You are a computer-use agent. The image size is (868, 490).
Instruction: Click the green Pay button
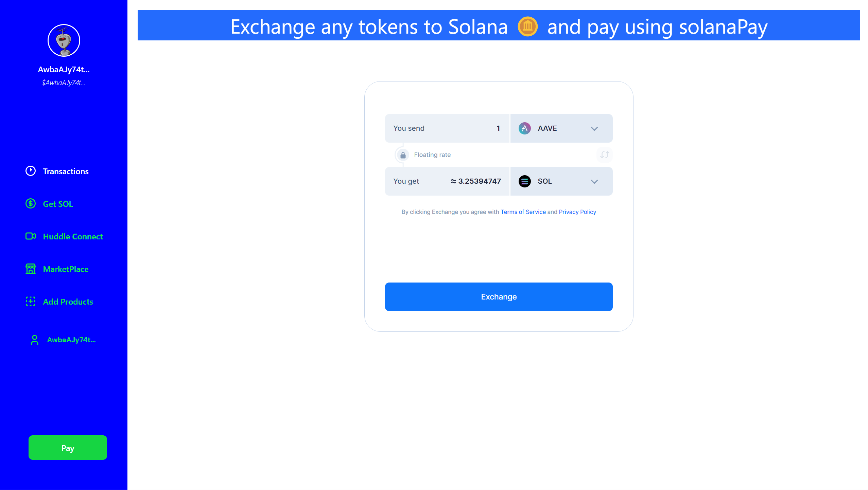point(67,448)
